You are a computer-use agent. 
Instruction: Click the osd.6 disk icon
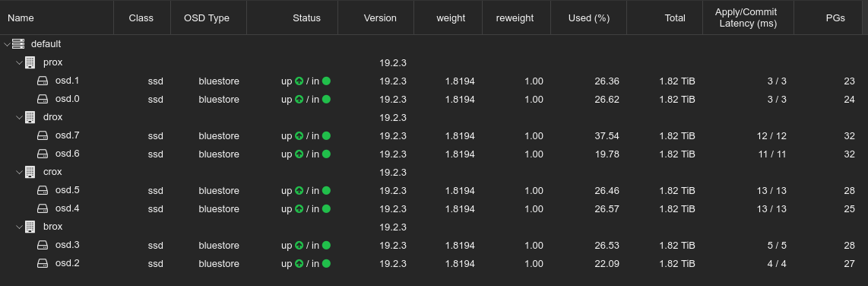(x=43, y=154)
